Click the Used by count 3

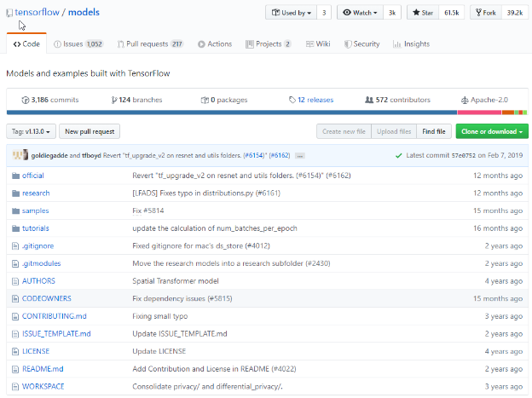point(324,13)
